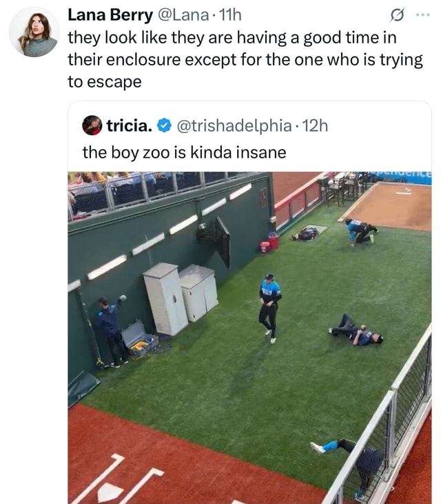Click the crouching player near the dirt

pyautogui.click(x=360, y=232)
